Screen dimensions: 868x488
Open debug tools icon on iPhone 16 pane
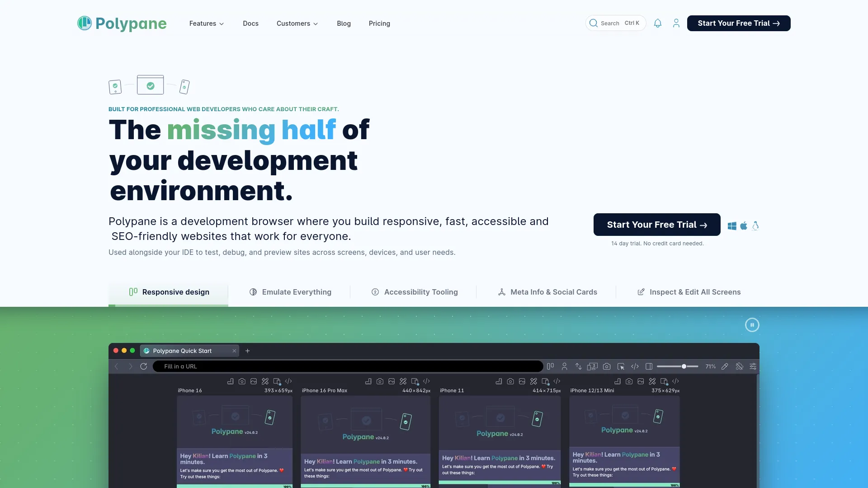pos(265,381)
